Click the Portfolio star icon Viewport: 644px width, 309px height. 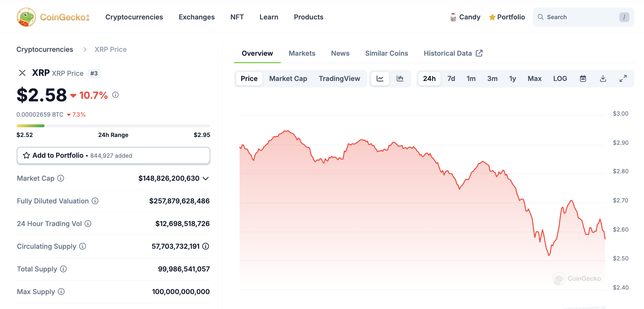[492, 17]
